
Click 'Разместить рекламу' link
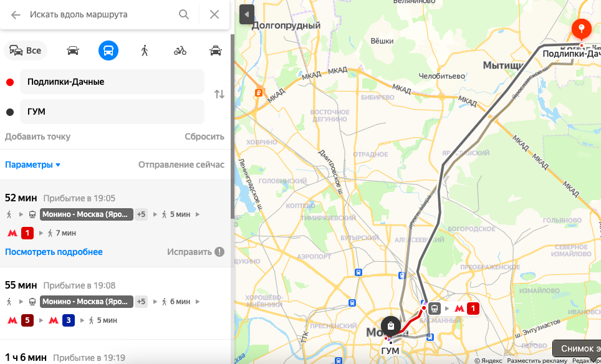[x=537, y=360]
